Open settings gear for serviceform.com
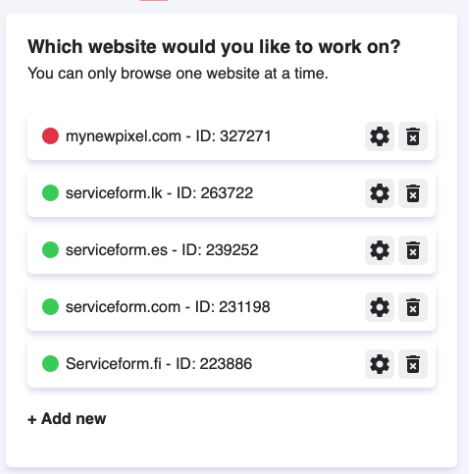This screenshot has height=474, width=472. coord(379,307)
